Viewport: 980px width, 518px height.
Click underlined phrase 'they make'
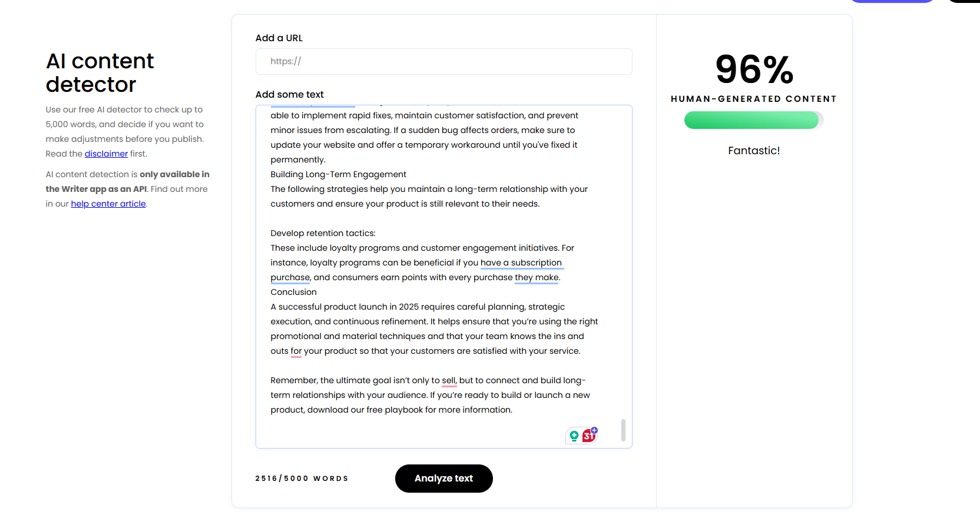tap(537, 277)
